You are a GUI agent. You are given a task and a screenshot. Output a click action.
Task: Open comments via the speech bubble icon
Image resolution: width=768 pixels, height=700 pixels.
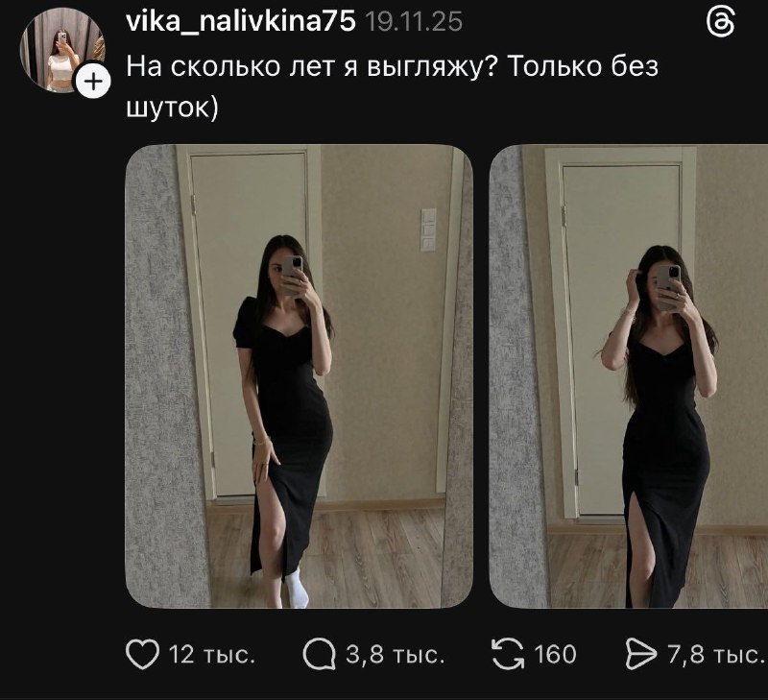tap(321, 655)
